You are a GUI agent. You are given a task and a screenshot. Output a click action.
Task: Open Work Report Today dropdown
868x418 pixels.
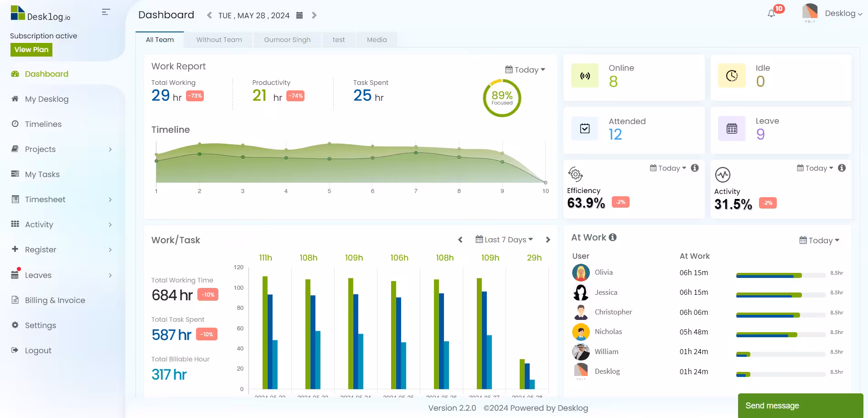[x=525, y=70]
